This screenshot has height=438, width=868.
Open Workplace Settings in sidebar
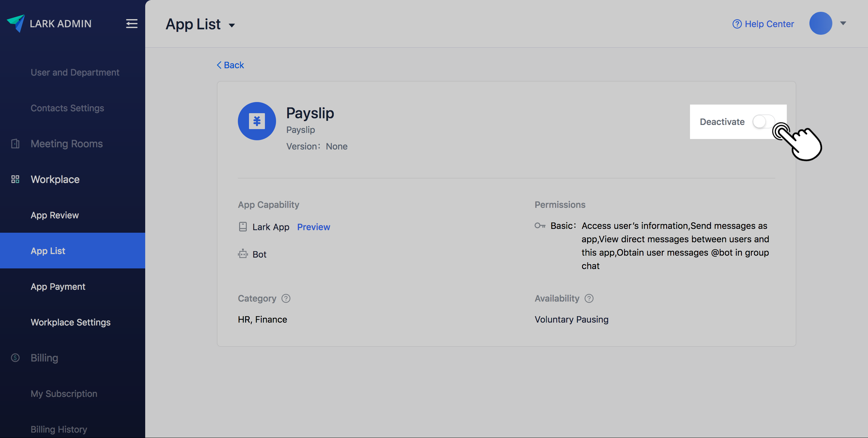71,322
